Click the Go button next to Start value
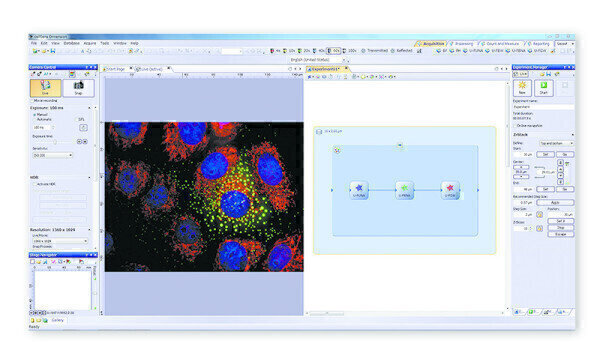600x362 pixels. tap(565, 154)
